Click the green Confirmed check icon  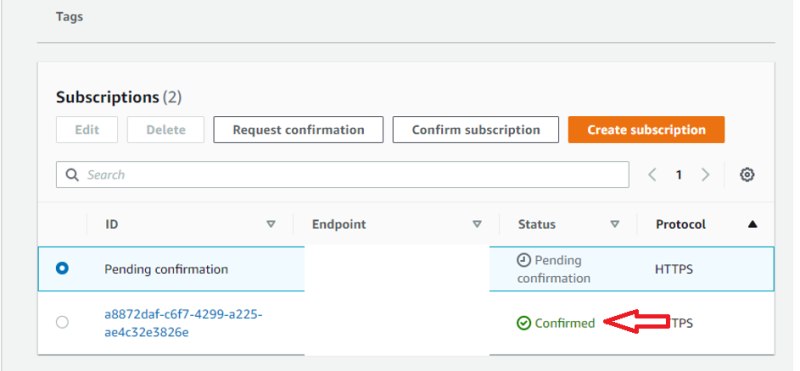coord(524,323)
